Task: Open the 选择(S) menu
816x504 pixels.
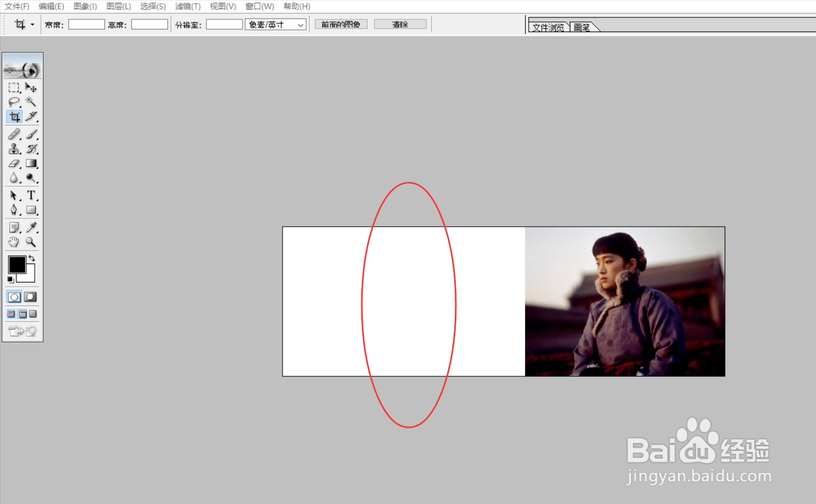Action: coord(153,6)
